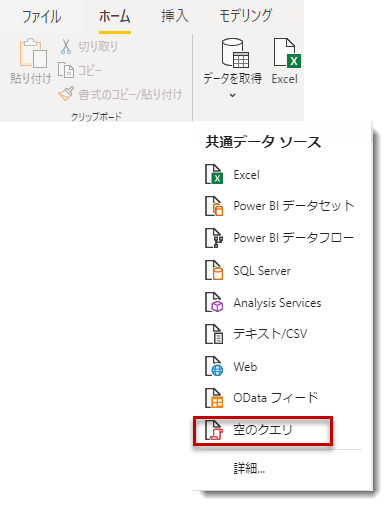Select Web text entry
Image resolution: width=388 pixels, height=506 pixels.
(x=245, y=367)
